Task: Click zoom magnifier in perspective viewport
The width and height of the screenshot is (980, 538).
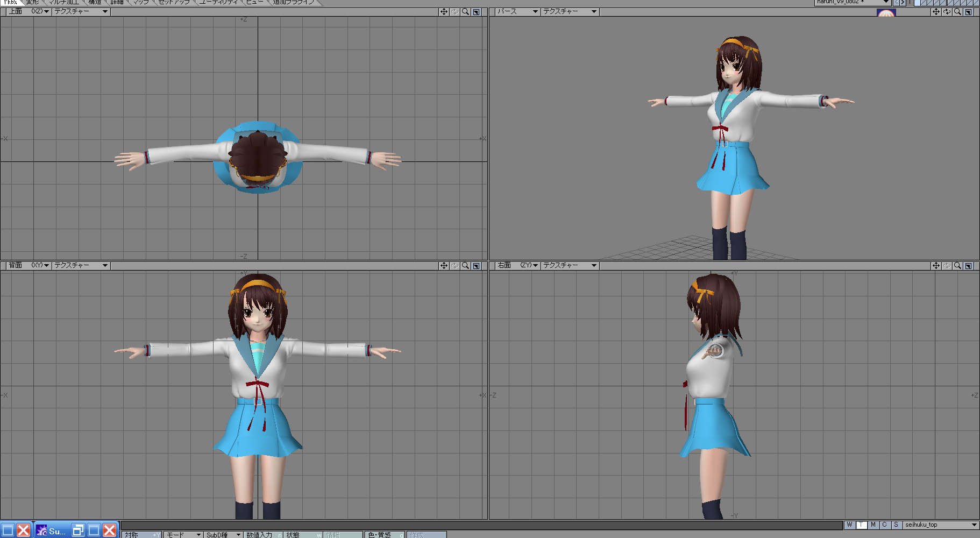Action: pos(957,12)
